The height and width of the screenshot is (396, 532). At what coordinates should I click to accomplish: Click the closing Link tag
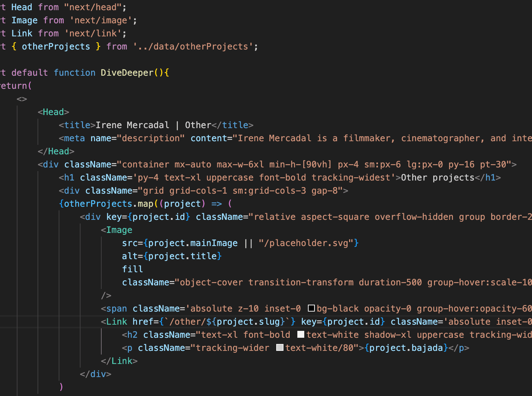point(120,361)
